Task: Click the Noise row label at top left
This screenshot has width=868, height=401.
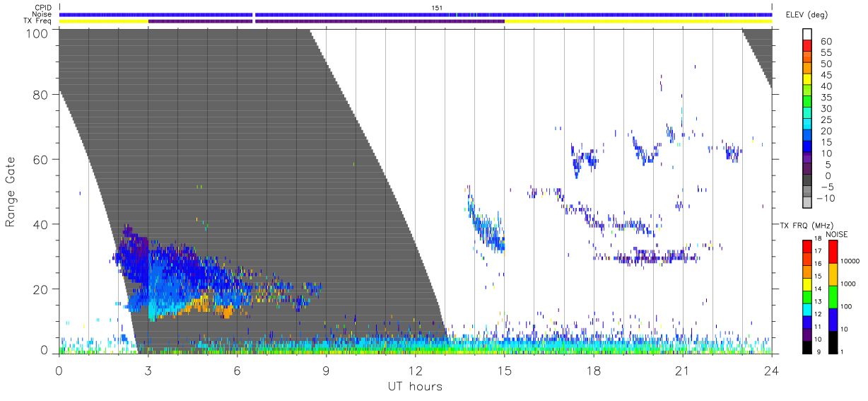Action: pyautogui.click(x=43, y=14)
